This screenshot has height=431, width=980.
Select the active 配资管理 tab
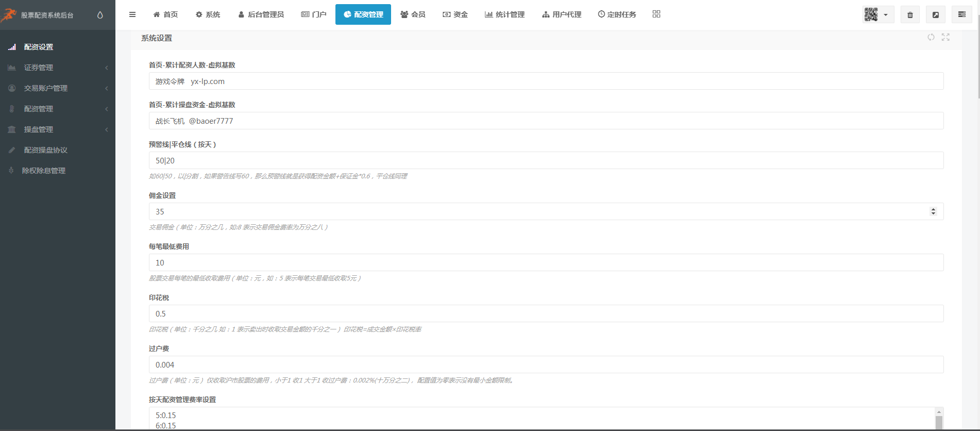point(363,14)
